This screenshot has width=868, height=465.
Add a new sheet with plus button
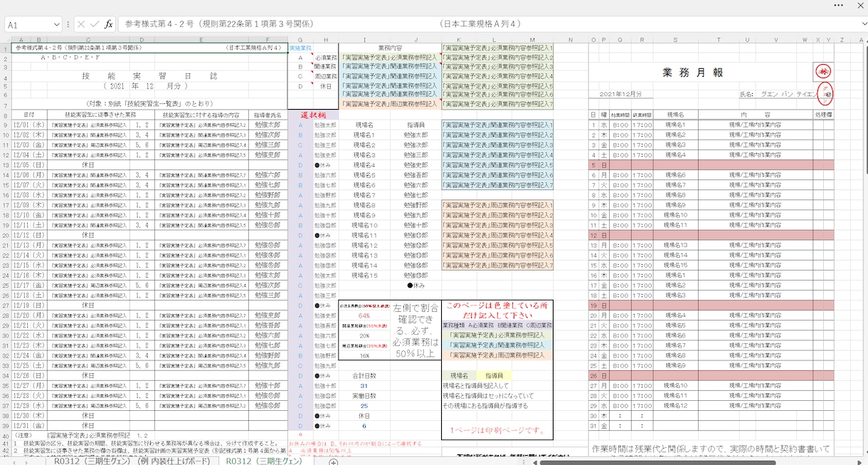coord(333,461)
